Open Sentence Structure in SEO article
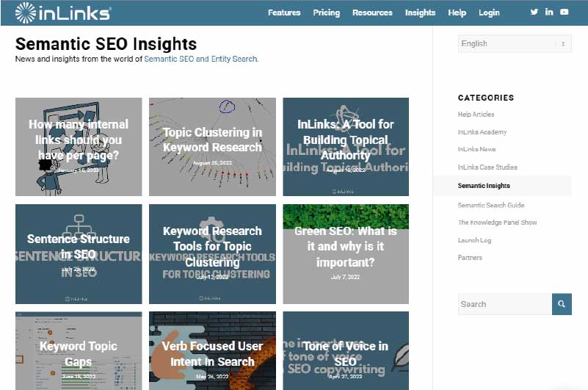Screen dimensions: 588x390 (79, 253)
